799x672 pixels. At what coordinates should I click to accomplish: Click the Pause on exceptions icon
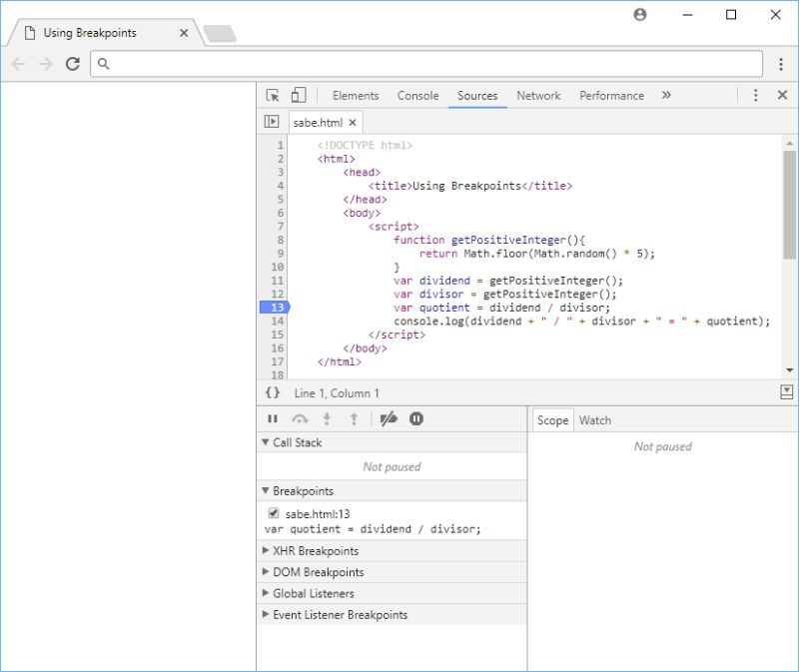(416, 418)
